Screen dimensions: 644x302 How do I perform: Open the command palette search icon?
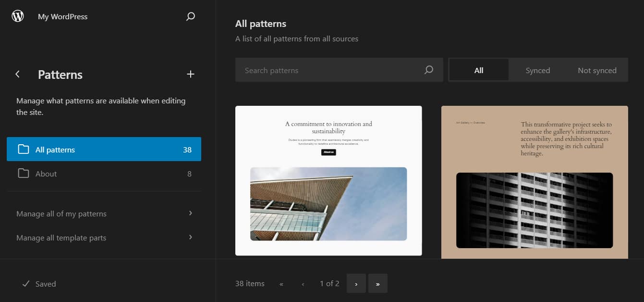(191, 16)
